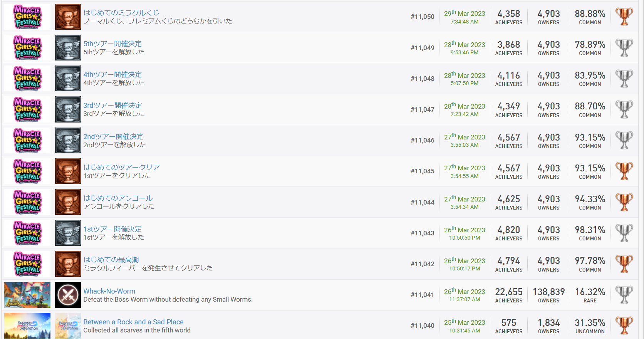Click bronze trophy cup at end of #11,050 row
This screenshot has height=339, width=644.
pyautogui.click(x=624, y=17)
